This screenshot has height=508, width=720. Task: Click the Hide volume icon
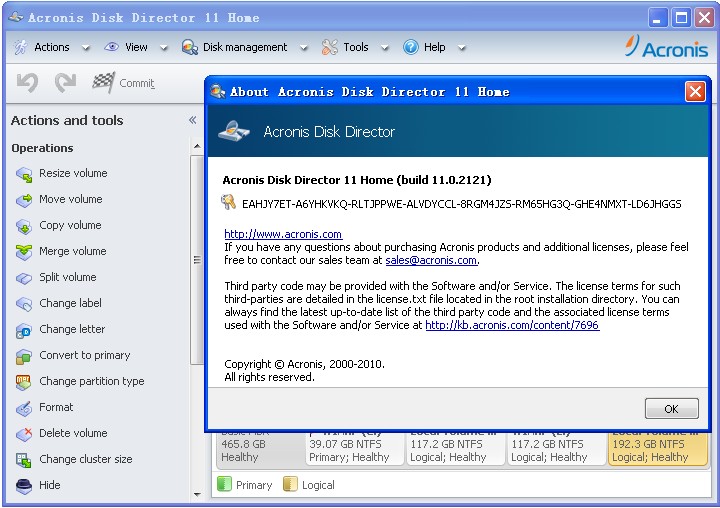click(24, 486)
